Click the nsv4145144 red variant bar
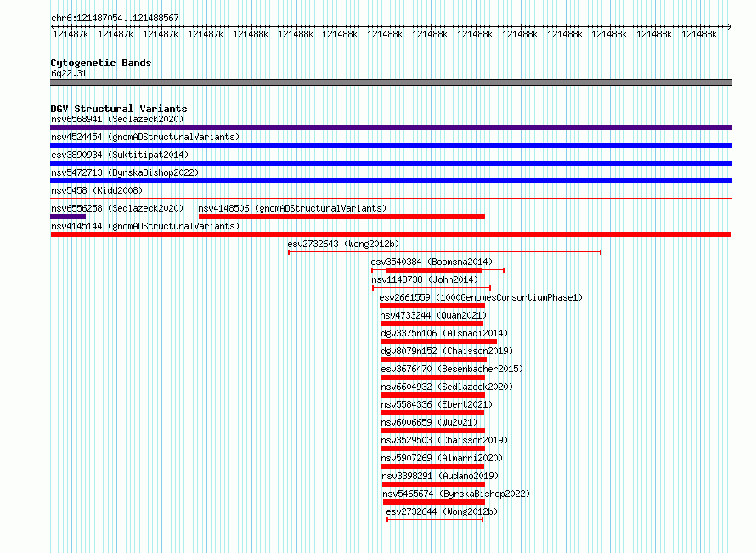756x553 pixels. (x=391, y=234)
